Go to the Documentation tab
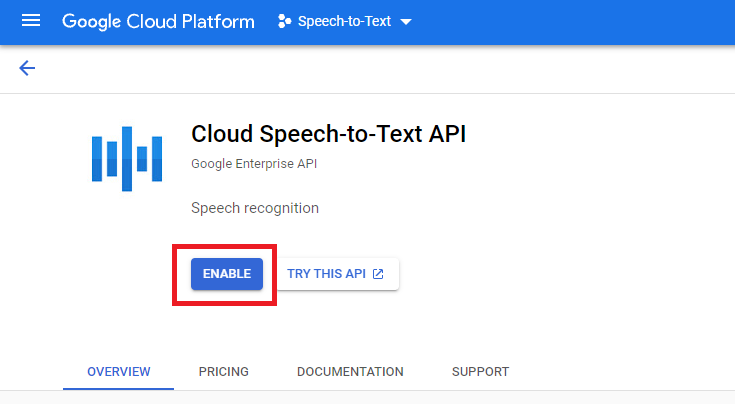 tap(350, 371)
